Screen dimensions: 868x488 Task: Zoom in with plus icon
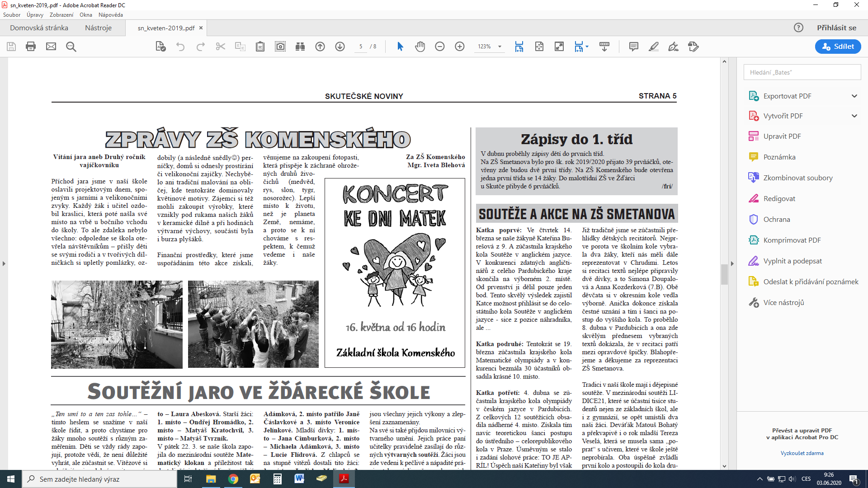460,47
